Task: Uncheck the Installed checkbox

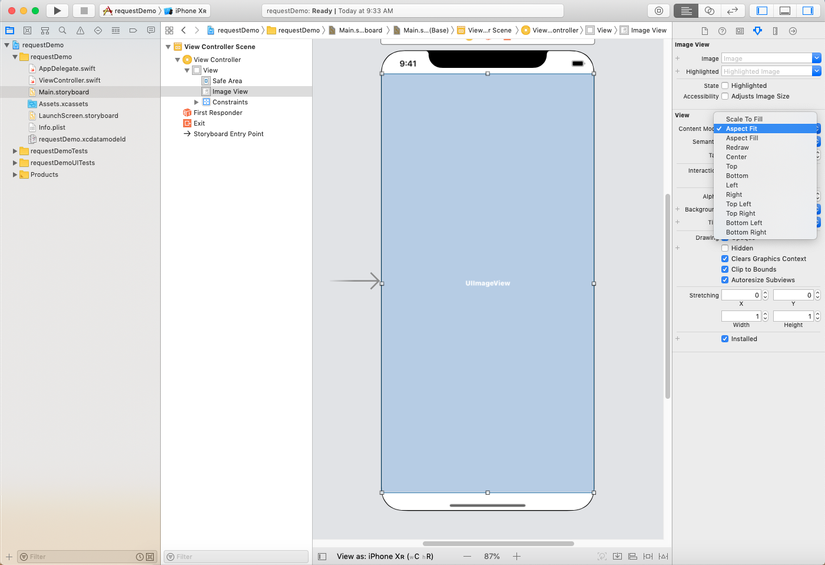Action: (x=725, y=339)
